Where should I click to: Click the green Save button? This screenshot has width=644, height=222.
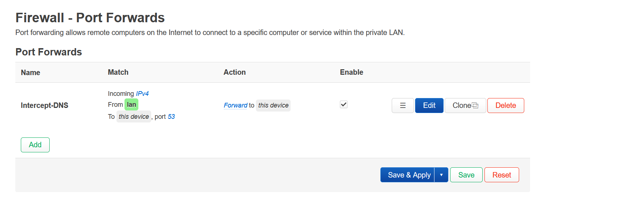(x=466, y=175)
